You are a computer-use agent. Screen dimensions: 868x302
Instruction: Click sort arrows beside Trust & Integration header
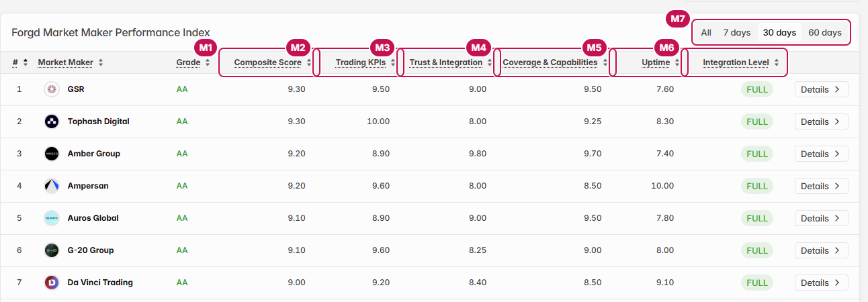(490, 62)
